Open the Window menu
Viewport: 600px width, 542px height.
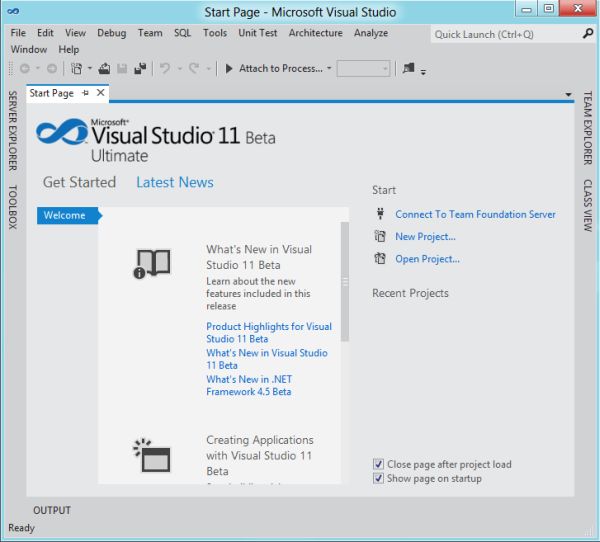click(29, 49)
